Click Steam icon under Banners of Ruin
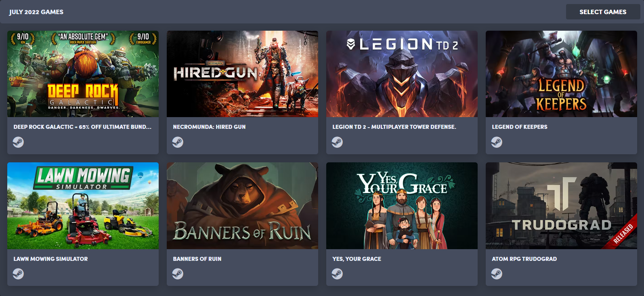 [x=178, y=274]
